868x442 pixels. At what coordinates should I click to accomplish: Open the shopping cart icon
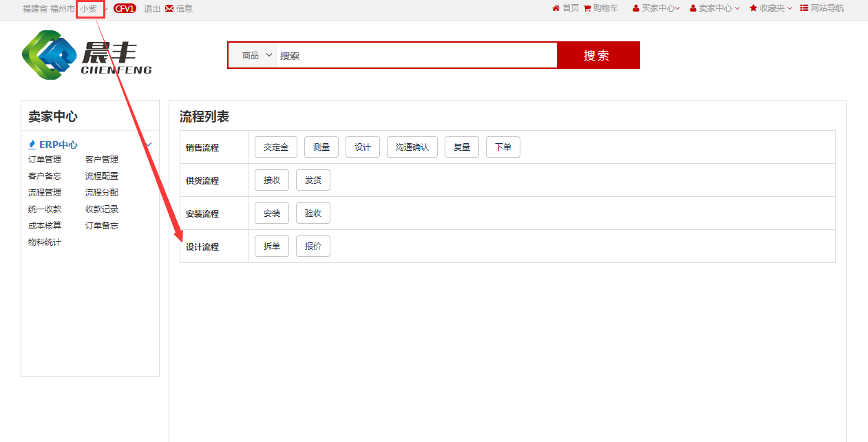click(587, 8)
